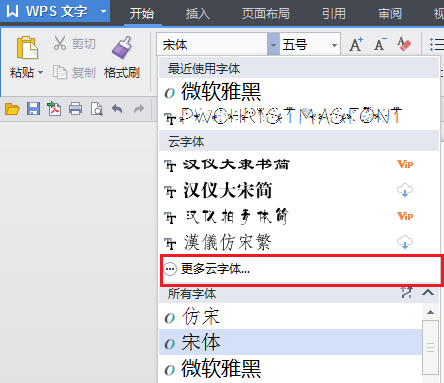
Task: Open WPS 文字 menu dropdown arrow
Action: click(x=103, y=11)
